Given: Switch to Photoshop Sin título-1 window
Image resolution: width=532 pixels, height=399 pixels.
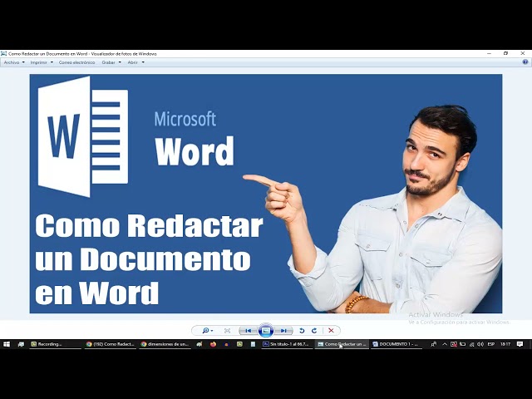Looking at the screenshot, I should [287, 344].
